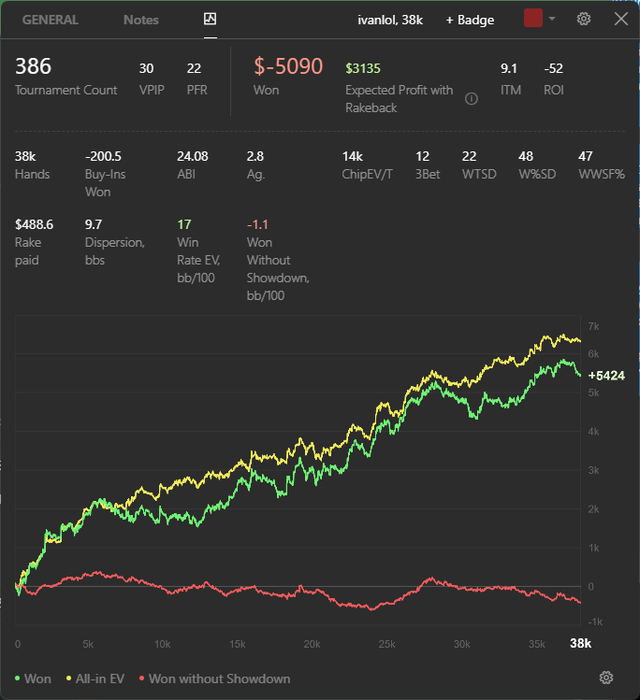The height and width of the screenshot is (700, 640).
Task: Expand the color marker dropdown arrow
Action: click(x=552, y=19)
